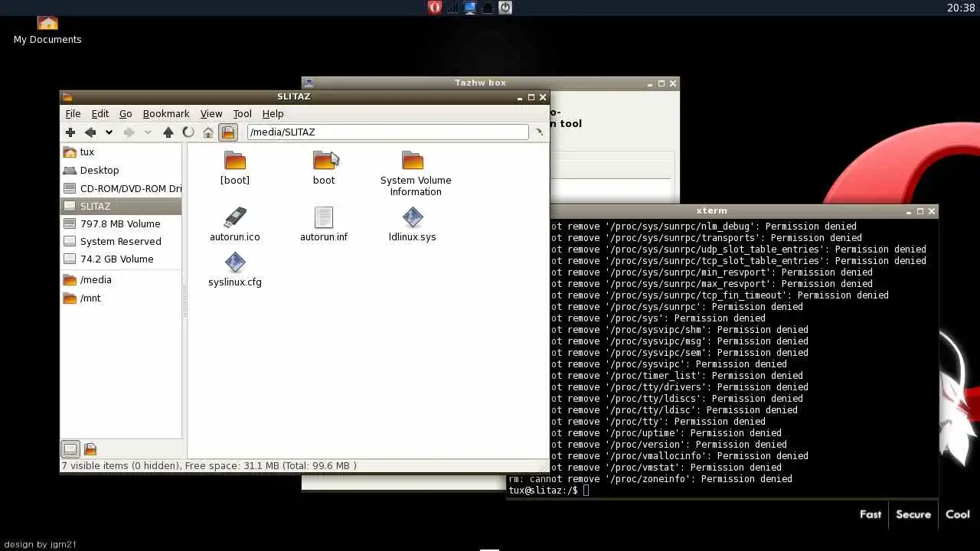Select the syslinux.cfg file icon
This screenshot has width=980, height=551.
(235, 262)
